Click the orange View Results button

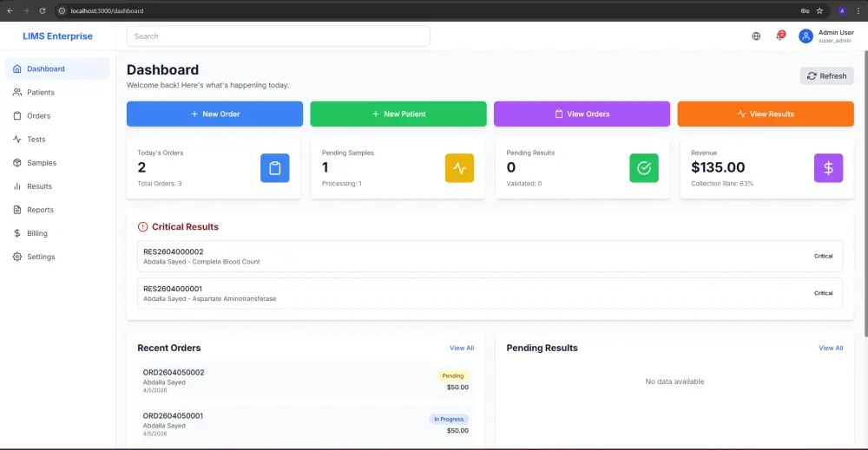click(766, 114)
